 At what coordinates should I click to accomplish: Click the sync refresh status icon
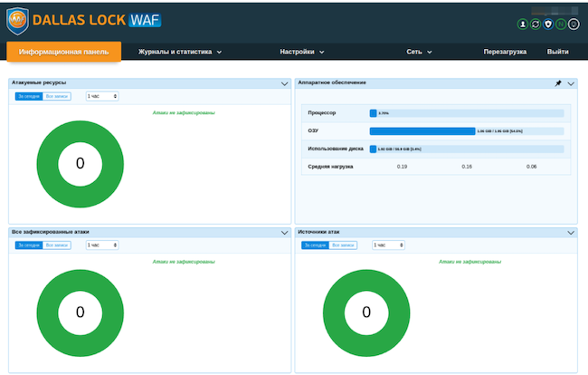536,24
